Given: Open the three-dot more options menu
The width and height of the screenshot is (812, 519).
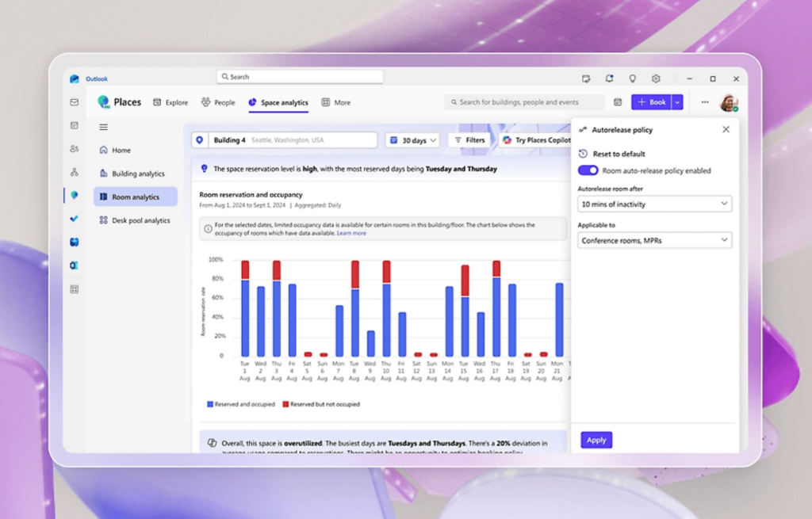Looking at the screenshot, I should point(705,102).
